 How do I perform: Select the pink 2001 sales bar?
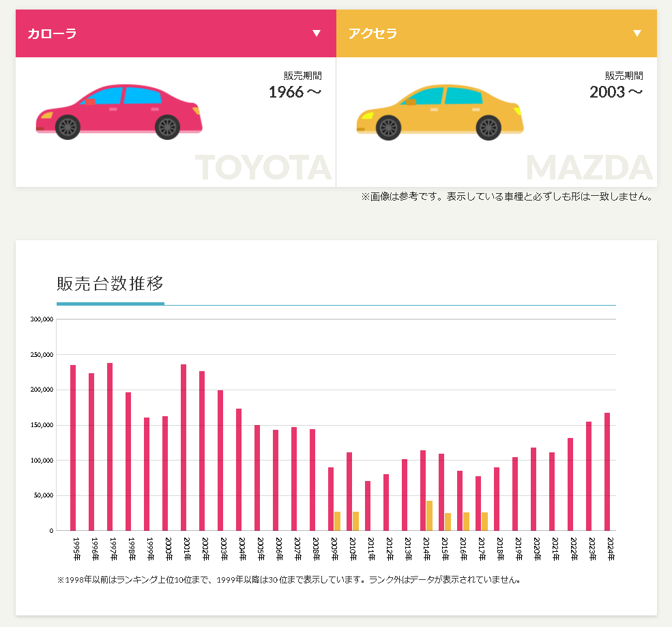coord(184,448)
